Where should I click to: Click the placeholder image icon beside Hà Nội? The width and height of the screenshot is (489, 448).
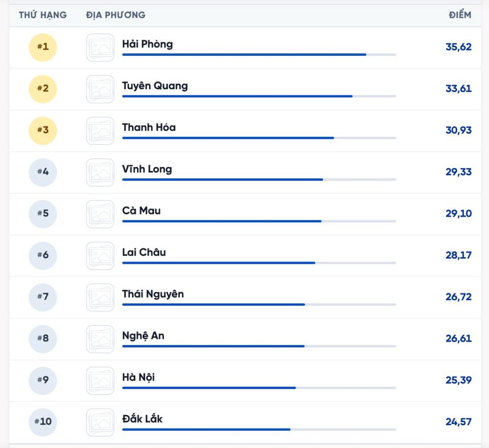tap(100, 381)
